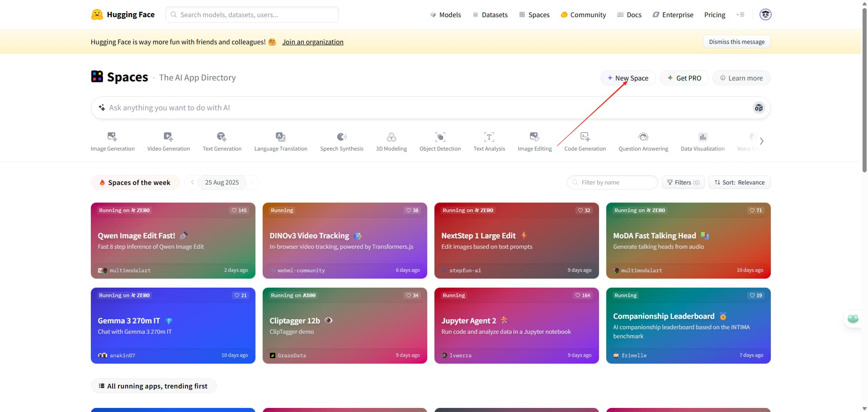The width and height of the screenshot is (868, 412).
Task: Go to the Models nav item
Action: [445, 14]
